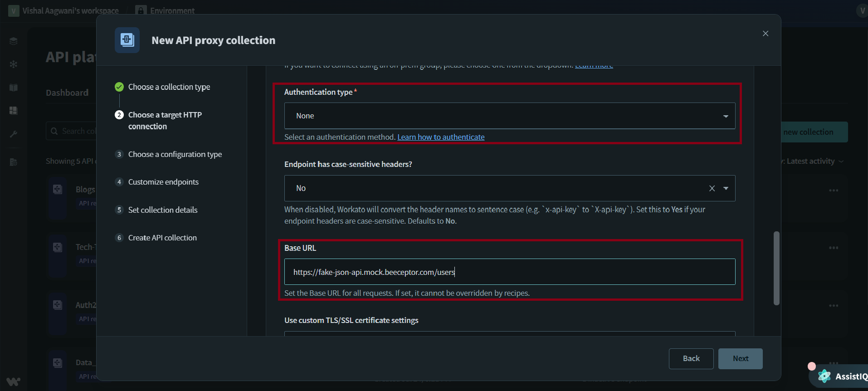The height and width of the screenshot is (391, 868).
Task: Select step Choose a target HTTP connection
Action: click(x=165, y=121)
